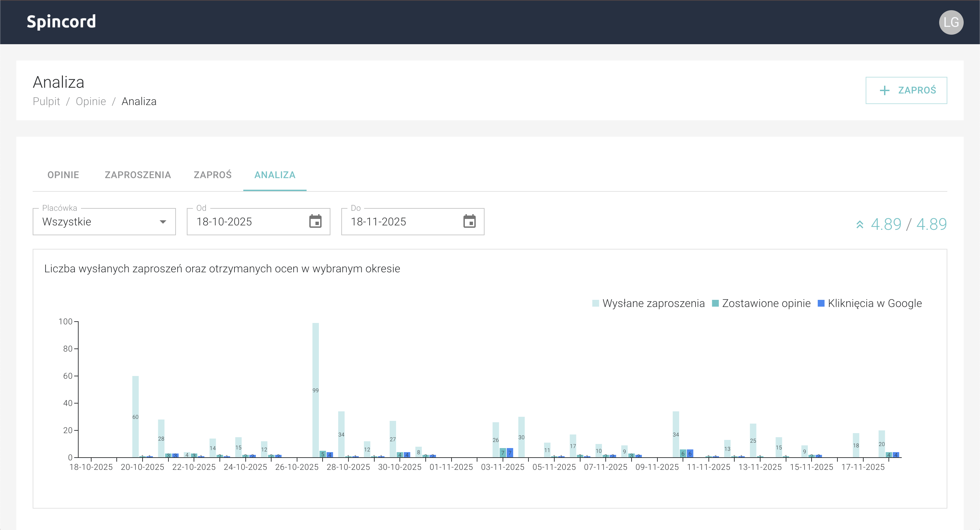
Task: Click the Spincord logo
Action: [x=61, y=22]
